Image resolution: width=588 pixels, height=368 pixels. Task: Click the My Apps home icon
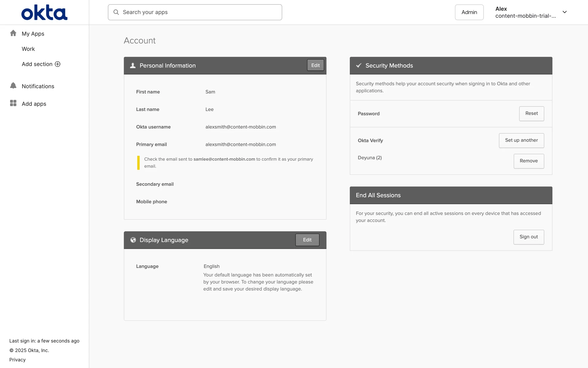pyautogui.click(x=13, y=33)
